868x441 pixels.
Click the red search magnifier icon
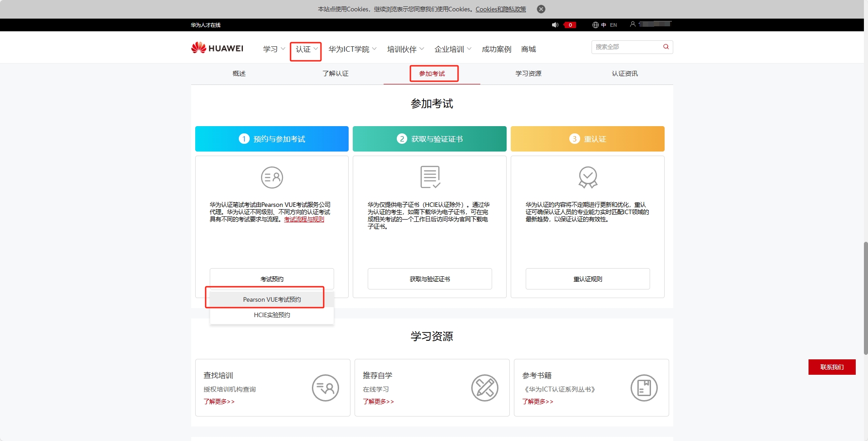666,47
